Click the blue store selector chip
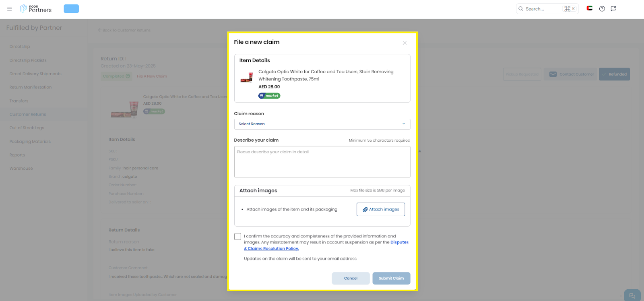The width and height of the screenshot is (644, 301). (71, 8)
